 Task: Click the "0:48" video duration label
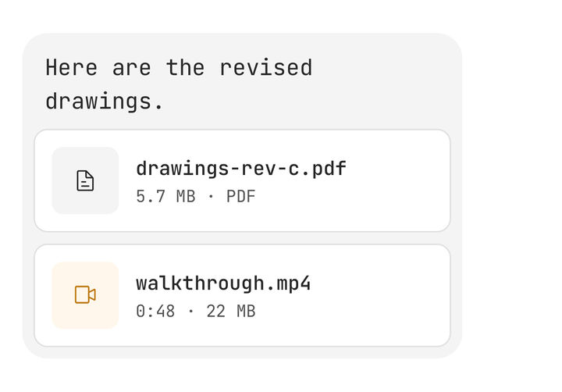[x=155, y=312]
